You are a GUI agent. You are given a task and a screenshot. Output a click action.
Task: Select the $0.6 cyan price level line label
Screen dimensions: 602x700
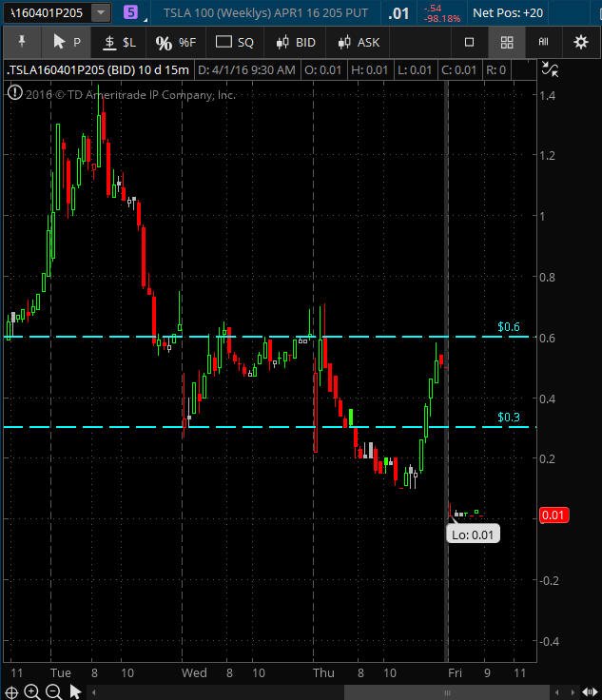(x=509, y=327)
